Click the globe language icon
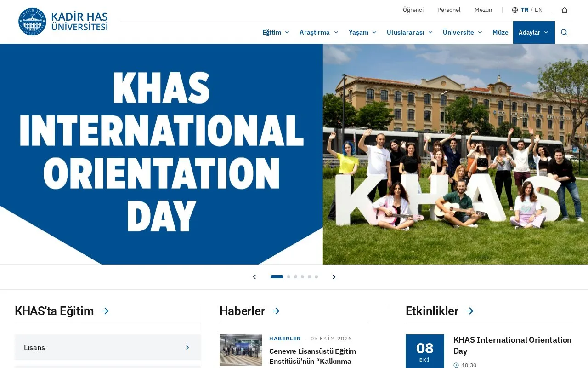This screenshot has height=368, width=588. coord(515,10)
